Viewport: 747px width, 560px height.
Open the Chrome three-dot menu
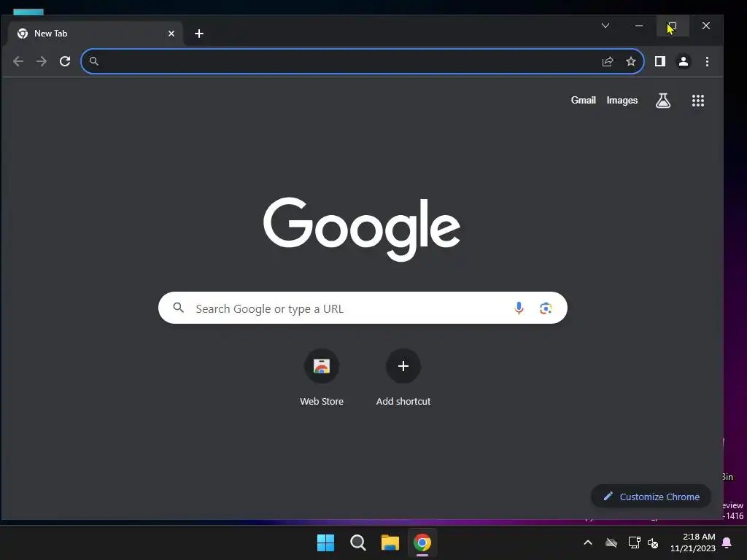[707, 61]
